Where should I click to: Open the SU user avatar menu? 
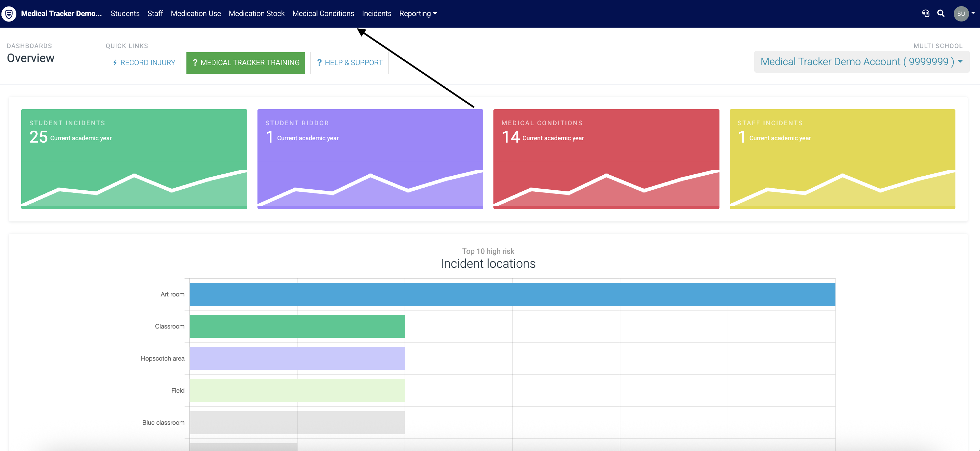coord(961,14)
